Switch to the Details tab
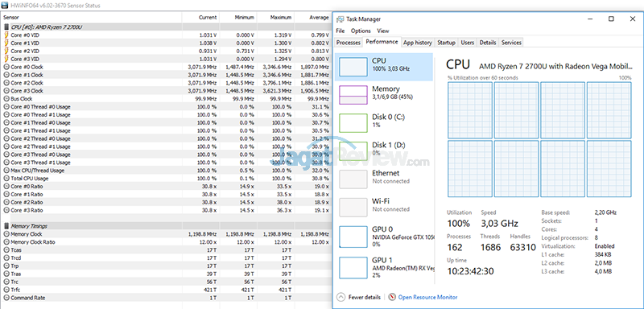 488,43
